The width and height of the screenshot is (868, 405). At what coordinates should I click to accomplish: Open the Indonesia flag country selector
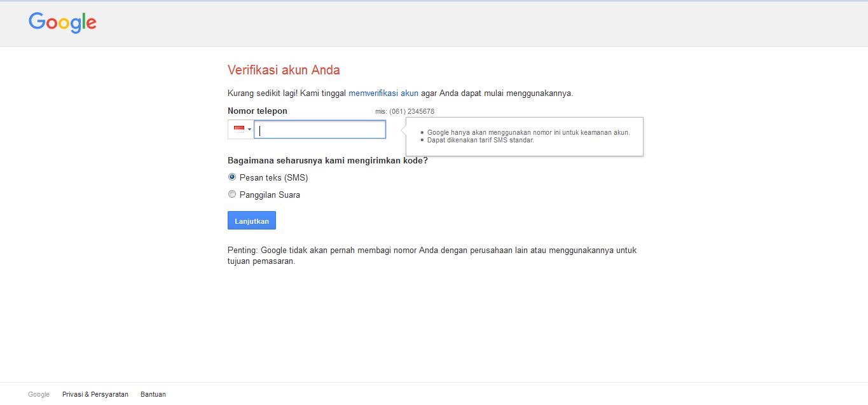[x=241, y=130]
